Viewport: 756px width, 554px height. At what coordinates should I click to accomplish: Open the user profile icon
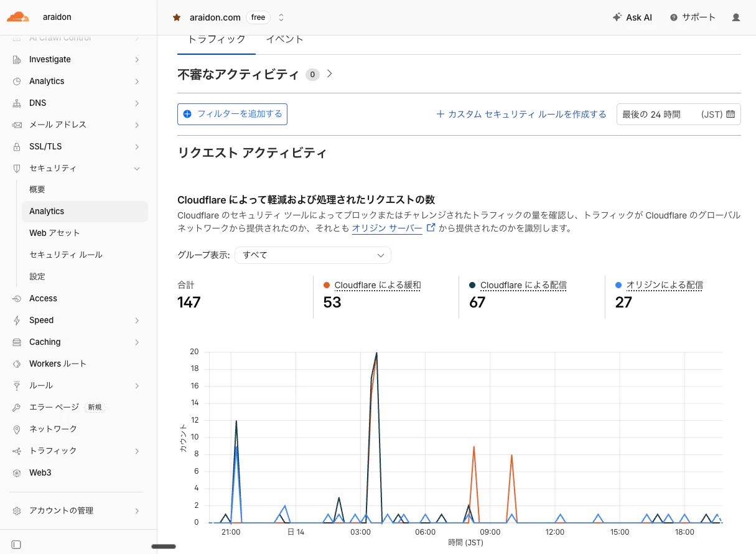point(736,17)
